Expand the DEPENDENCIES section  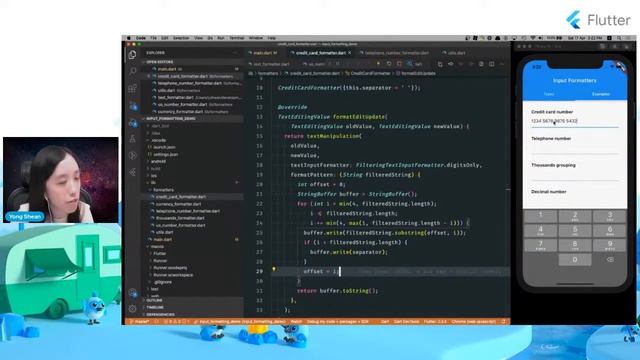pyautogui.click(x=160, y=315)
